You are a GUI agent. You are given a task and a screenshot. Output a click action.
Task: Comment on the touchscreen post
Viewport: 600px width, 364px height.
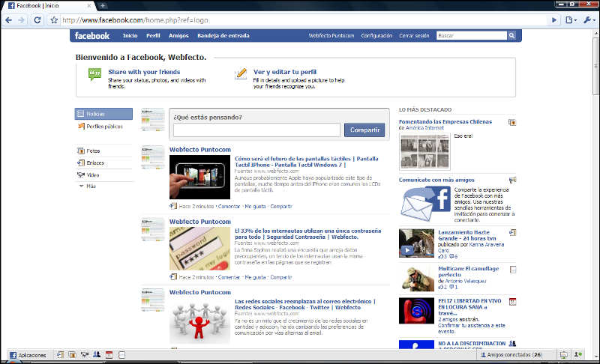coord(229,206)
